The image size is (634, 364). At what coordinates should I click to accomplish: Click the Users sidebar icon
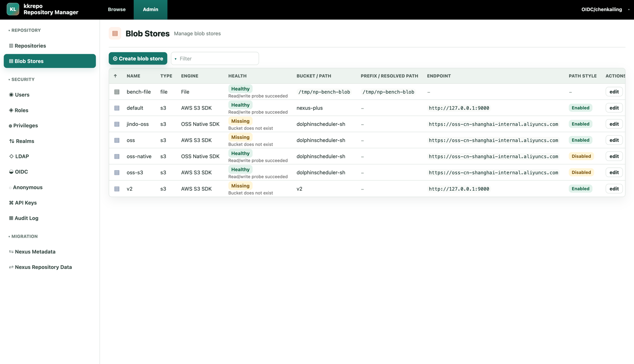tap(11, 95)
